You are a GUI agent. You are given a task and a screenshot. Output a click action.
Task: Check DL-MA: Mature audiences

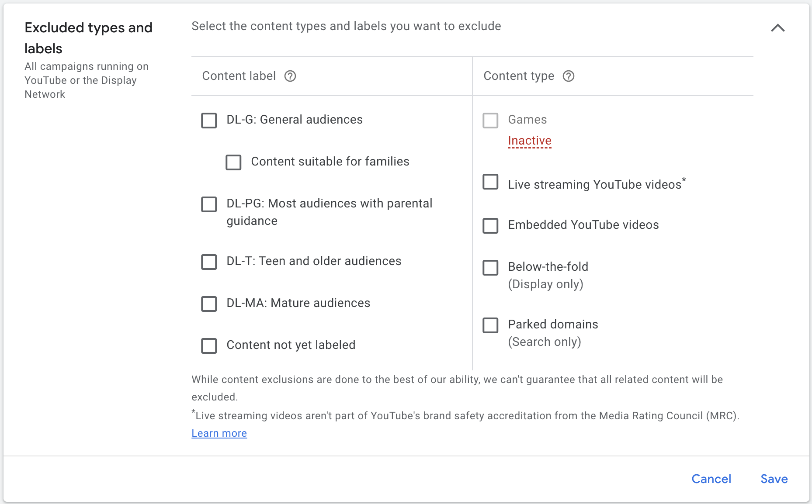pos(209,304)
